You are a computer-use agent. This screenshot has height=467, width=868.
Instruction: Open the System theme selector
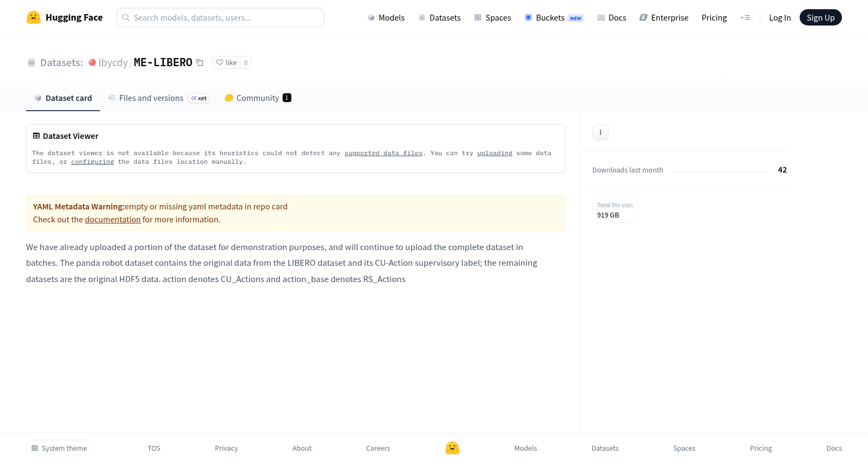coord(59,449)
